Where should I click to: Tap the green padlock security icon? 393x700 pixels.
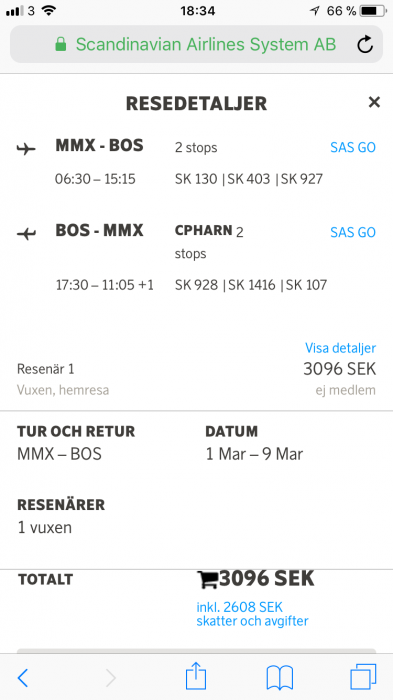pyautogui.click(x=61, y=44)
